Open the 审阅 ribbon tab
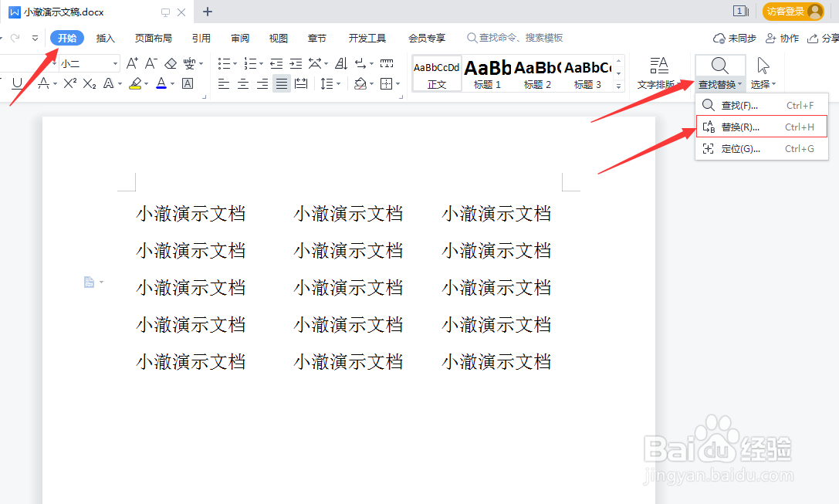The image size is (839, 504). pyautogui.click(x=240, y=37)
